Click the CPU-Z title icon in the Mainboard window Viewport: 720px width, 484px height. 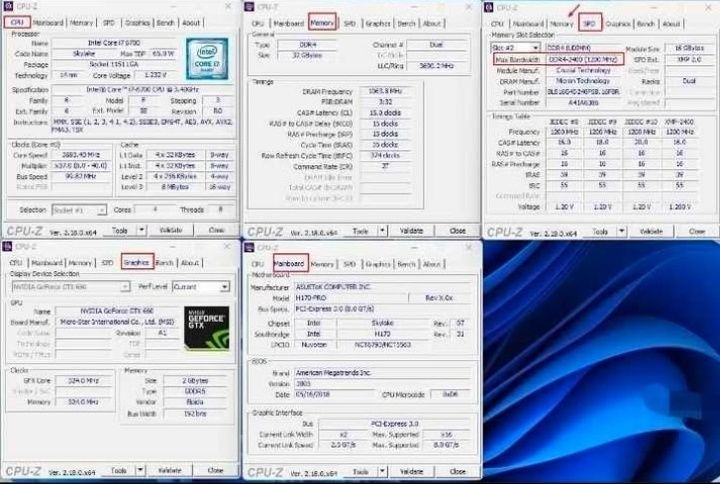click(x=249, y=248)
